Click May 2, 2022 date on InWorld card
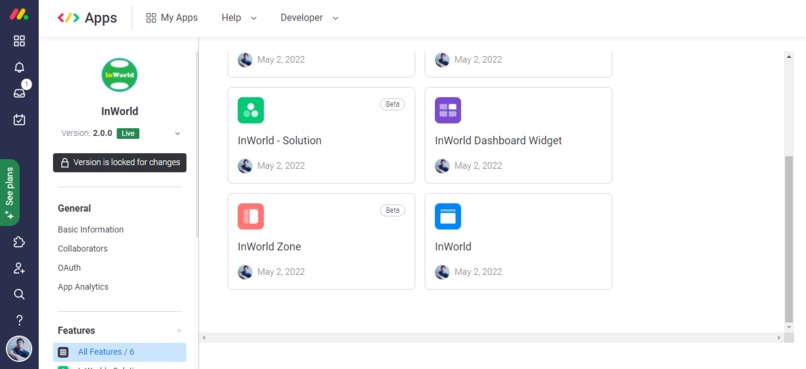Image resolution: width=806 pixels, height=369 pixels. tap(478, 272)
